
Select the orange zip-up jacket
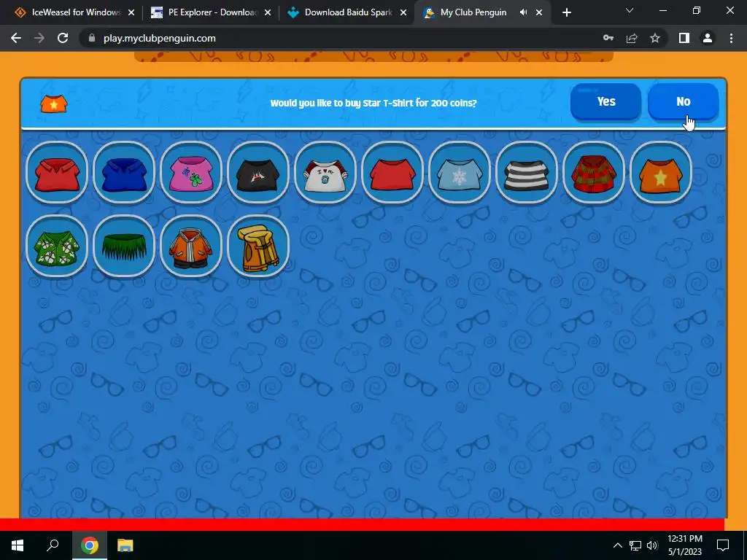[191, 246]
